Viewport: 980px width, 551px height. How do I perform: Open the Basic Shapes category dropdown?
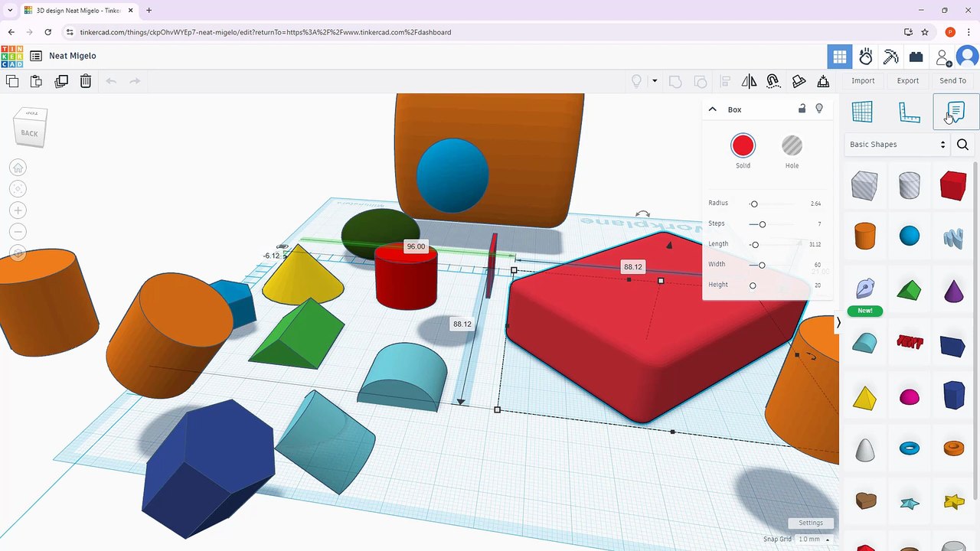897,144
